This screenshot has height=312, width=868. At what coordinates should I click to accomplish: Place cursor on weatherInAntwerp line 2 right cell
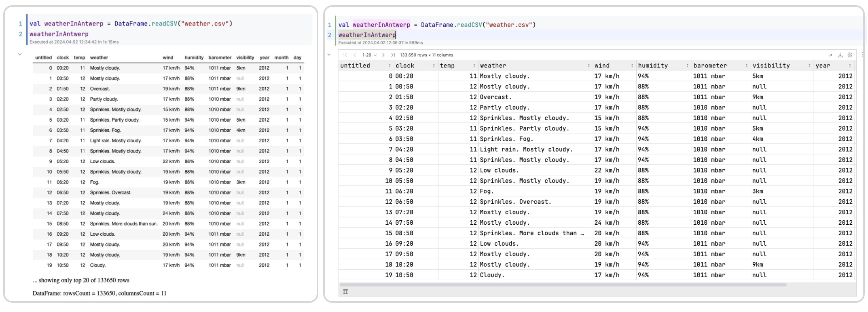pos(367,35)
